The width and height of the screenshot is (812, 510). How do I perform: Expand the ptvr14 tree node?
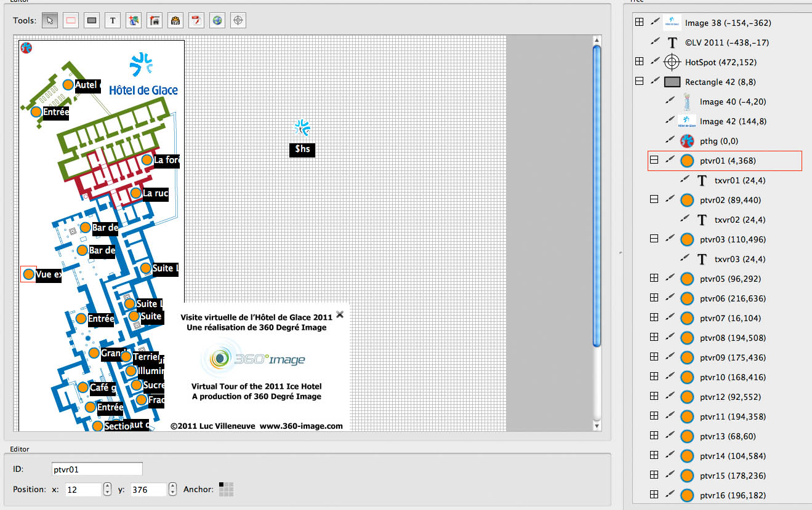click(x=654, y=455)
